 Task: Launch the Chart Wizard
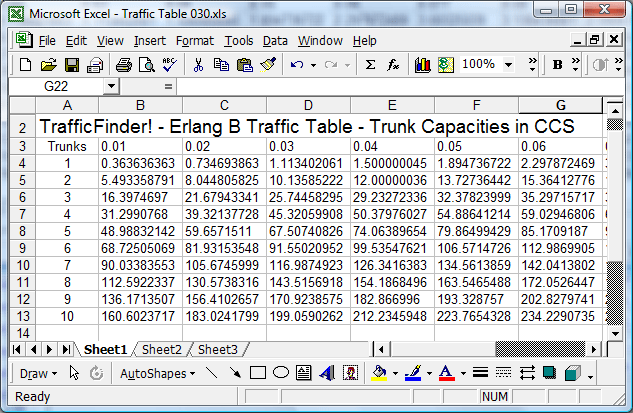coord(422,65)
